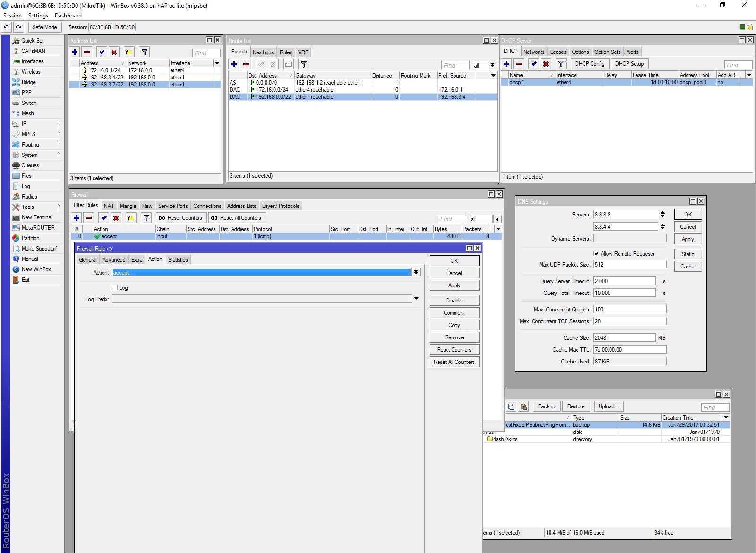Open the comment icon in Address List
This screenshot has height=553, width=756.
coord(129,52)
